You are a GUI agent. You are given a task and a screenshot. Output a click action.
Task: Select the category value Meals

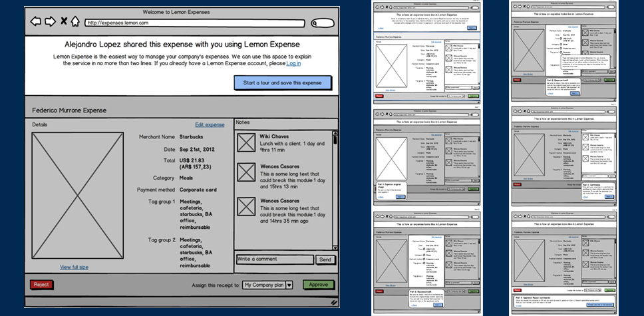(186, 178)
